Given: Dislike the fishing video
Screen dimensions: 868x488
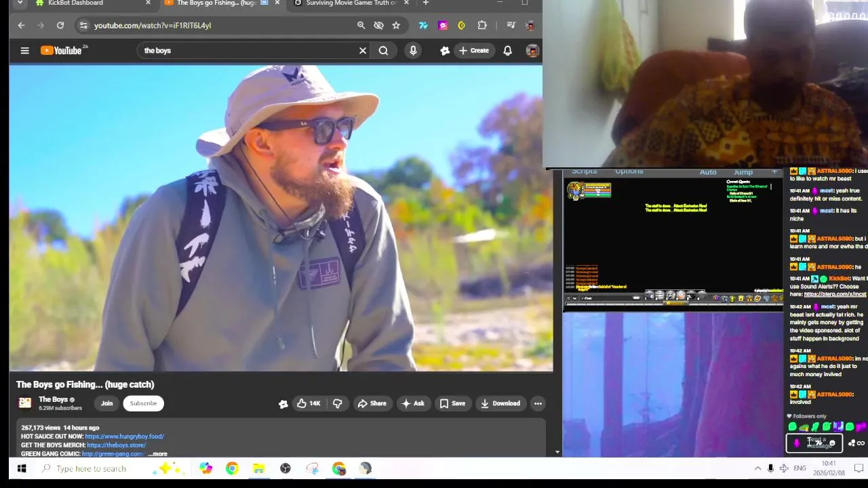Looking at the screenshot, I should point(338,403).
